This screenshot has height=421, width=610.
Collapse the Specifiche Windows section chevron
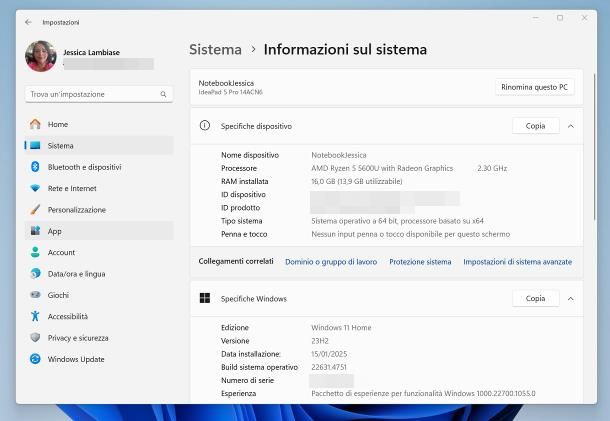pyautogui.click(x=571, y=299)
